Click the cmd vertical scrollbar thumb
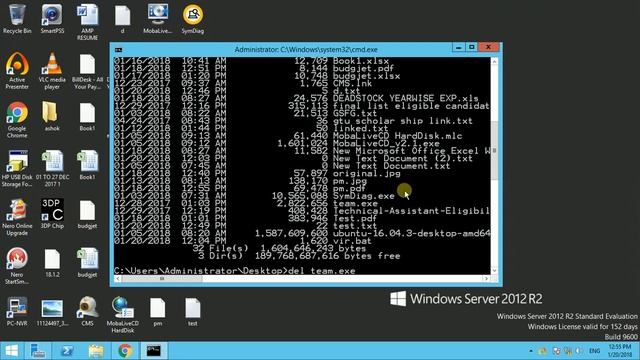This screenshot has width=640, height=360. tap(495, 151)
